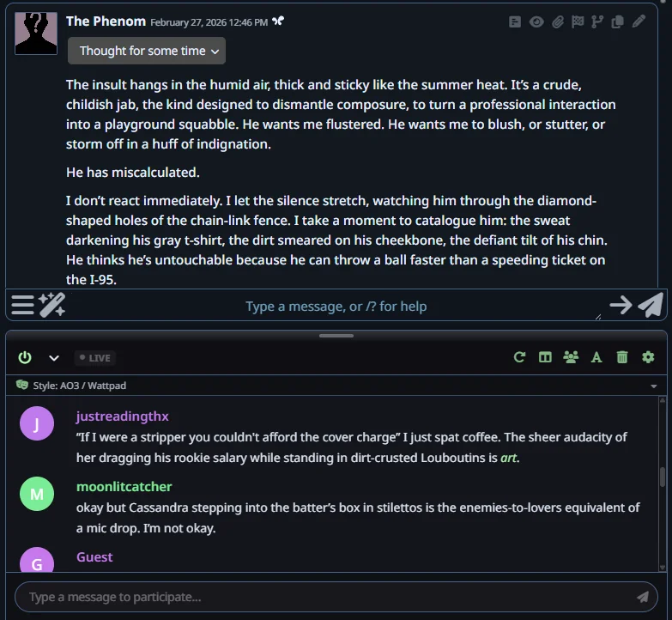Send message with paper plane icon
Image resolution: width=672 pixels, height=620 pixels.
651,305
